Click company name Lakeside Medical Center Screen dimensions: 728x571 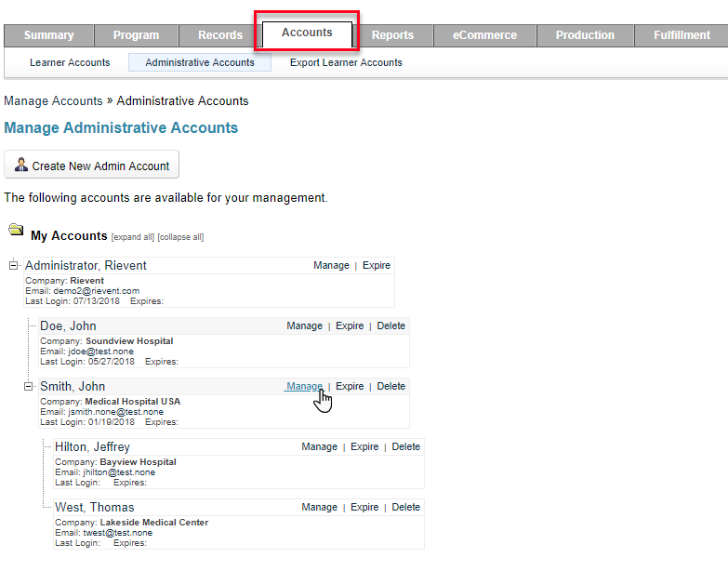point(154,523)
